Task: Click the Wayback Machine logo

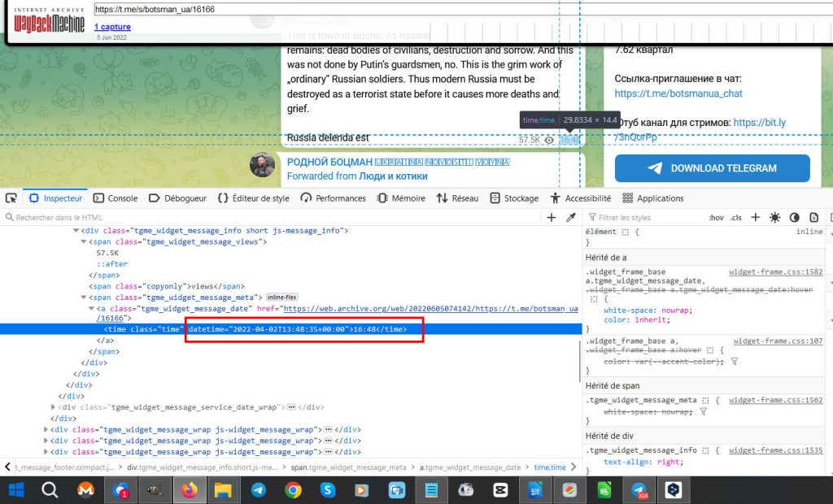Action: pyautogui.click(x=49, y=20)
